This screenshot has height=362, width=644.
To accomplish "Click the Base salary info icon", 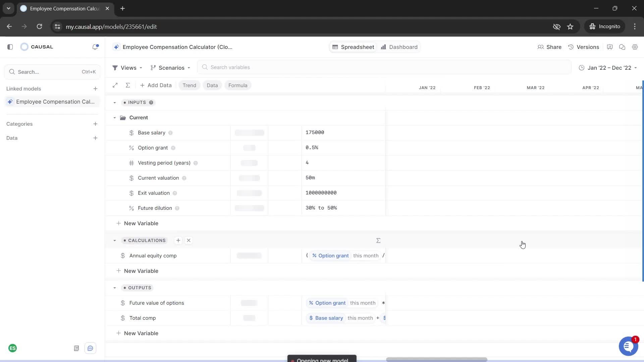I will (170, 133).
